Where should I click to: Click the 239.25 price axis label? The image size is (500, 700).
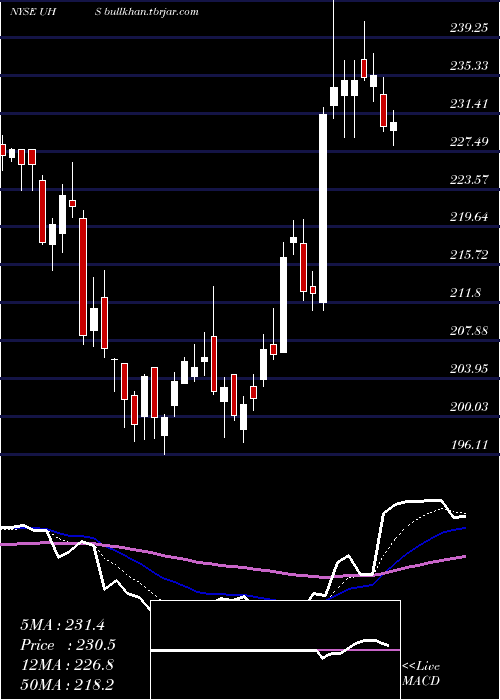click(469, 28)
